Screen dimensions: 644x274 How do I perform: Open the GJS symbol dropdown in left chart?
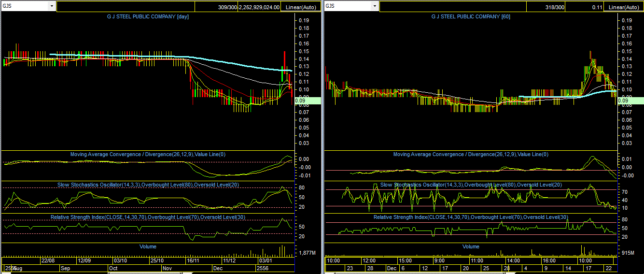(x=52, y=6)
